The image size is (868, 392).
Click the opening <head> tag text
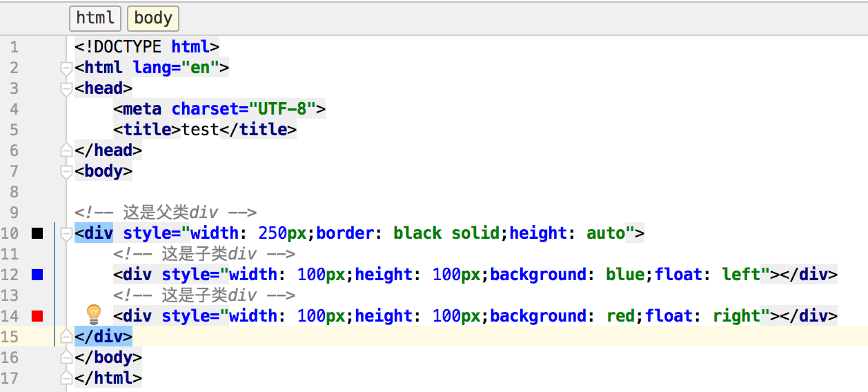[103, 88]
